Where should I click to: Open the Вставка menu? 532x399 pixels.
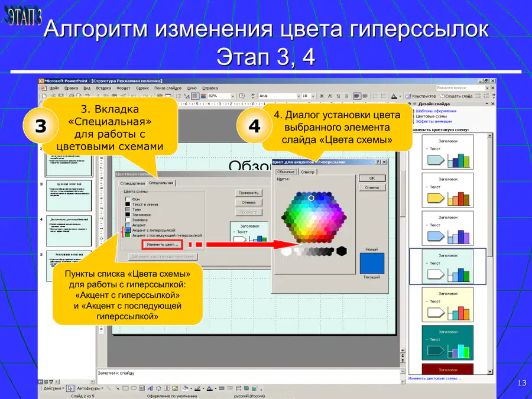[103, 88]
